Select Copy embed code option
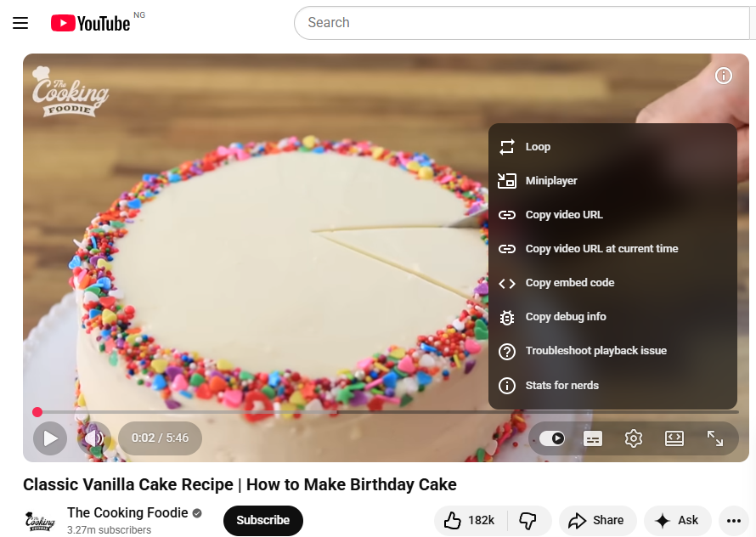Screen dimensions: 756x537 (569, 283)
